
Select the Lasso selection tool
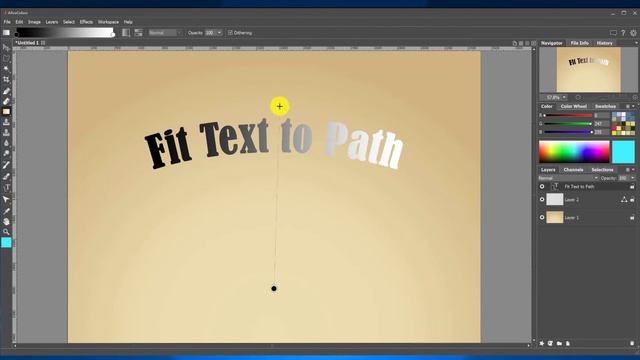coord(6,58)
